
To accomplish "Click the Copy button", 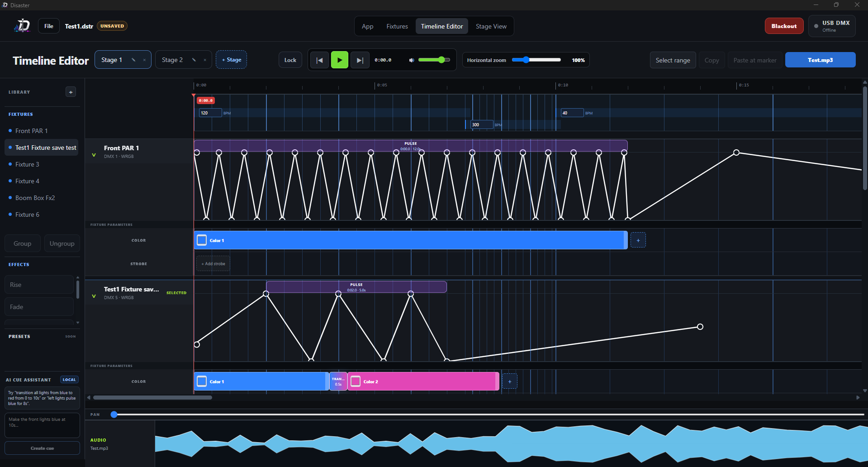I will (x=712, y=60).
